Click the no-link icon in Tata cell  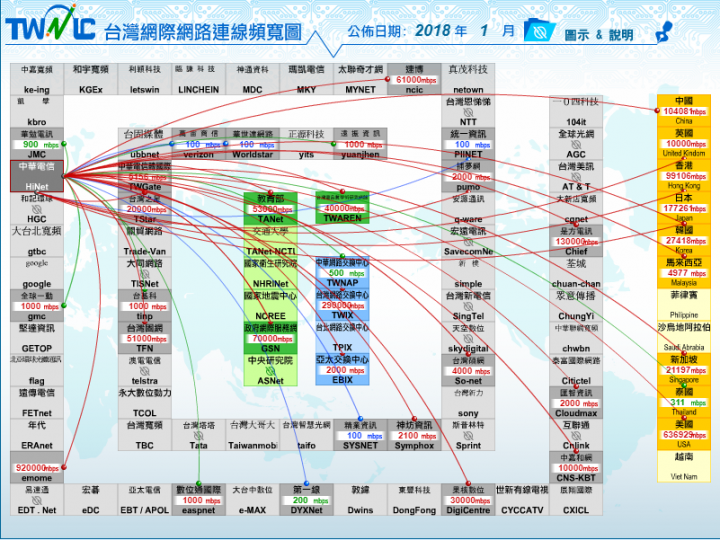tap(198, 435)
